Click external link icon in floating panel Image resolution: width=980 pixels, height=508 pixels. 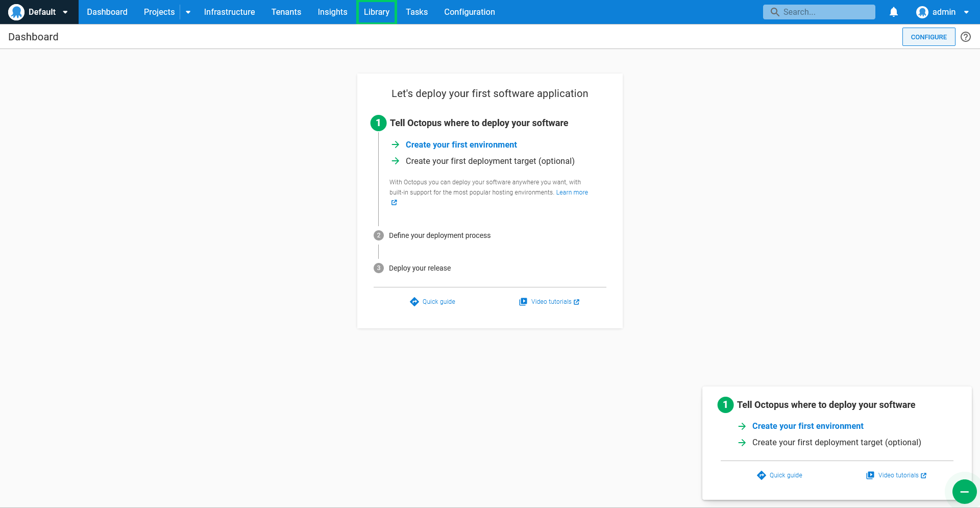point(924,475)
